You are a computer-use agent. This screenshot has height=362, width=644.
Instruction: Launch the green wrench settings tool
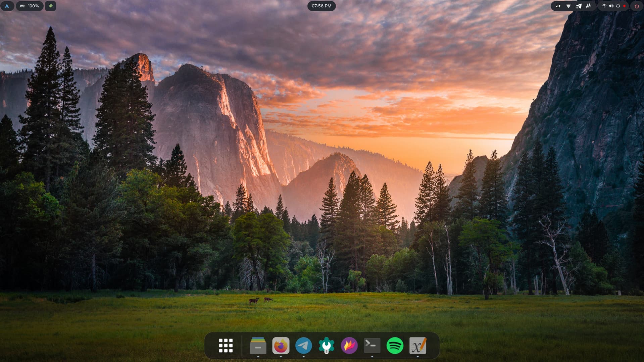point(327,346)
